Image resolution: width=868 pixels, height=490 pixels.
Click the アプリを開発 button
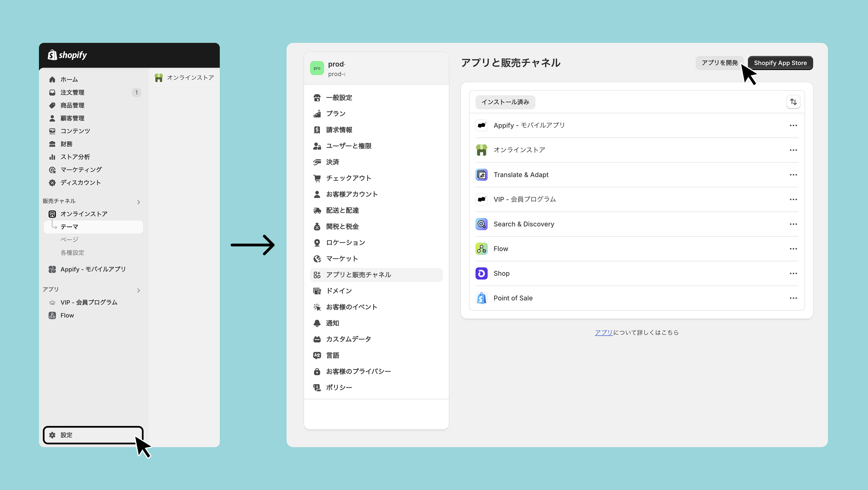[x=719, y=63]
